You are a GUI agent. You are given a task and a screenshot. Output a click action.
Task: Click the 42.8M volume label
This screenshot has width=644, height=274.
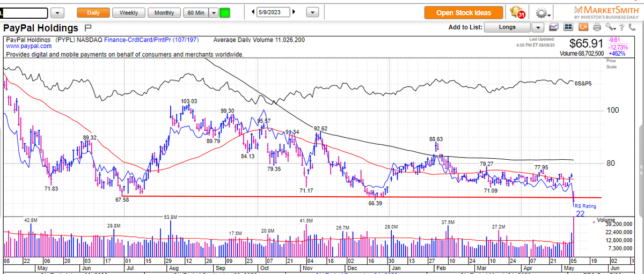30,220
